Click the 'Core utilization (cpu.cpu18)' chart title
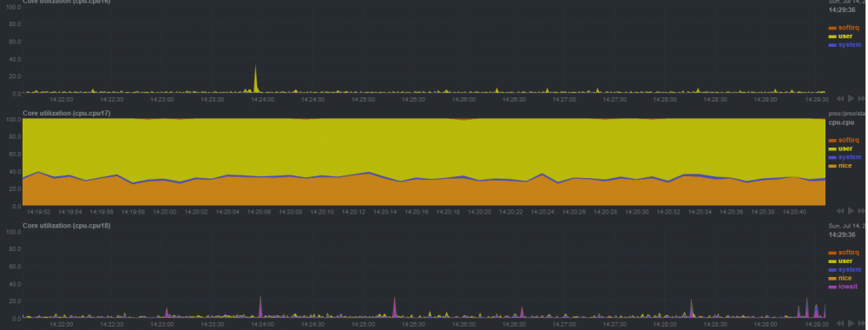This screenshot has width=868, height=330. pyautogui.click(x=67, y=225)
